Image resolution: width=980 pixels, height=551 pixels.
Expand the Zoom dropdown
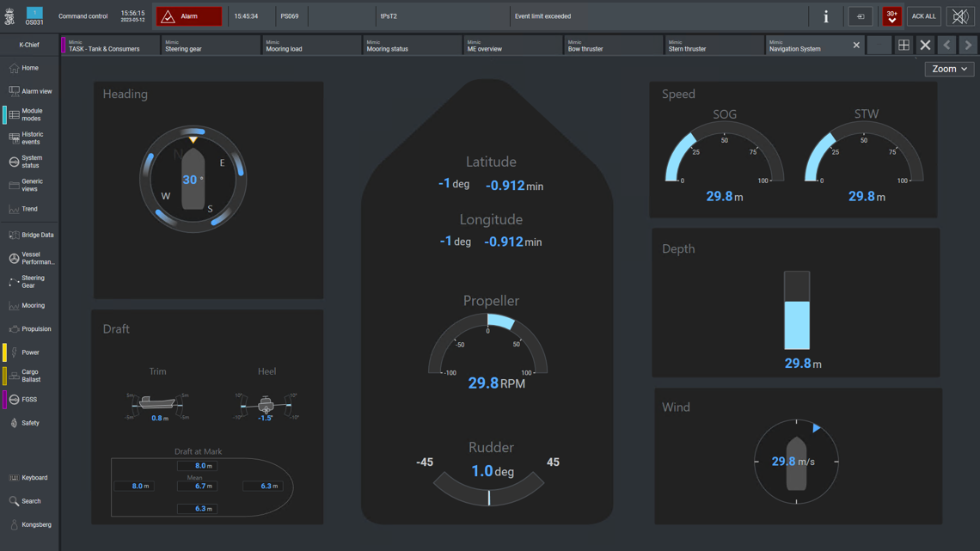949,69
